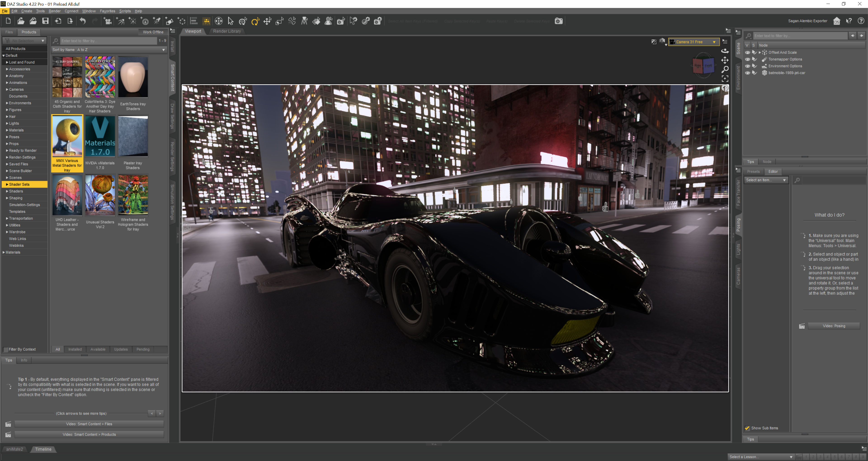Screen dimensions: 868x461
Task: Switch to the aniMate2 tab
Action: pyautogui.click(x=14, y=449)
